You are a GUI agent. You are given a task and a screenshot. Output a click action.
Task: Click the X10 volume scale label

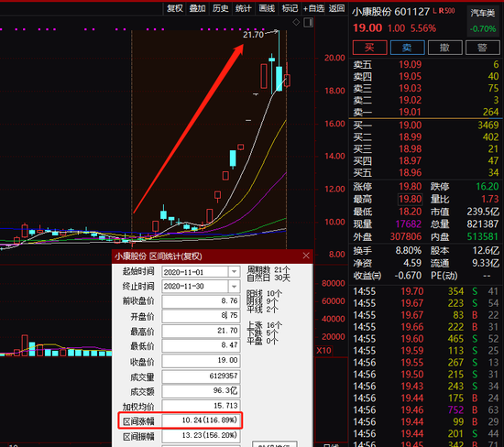[323, 350]
